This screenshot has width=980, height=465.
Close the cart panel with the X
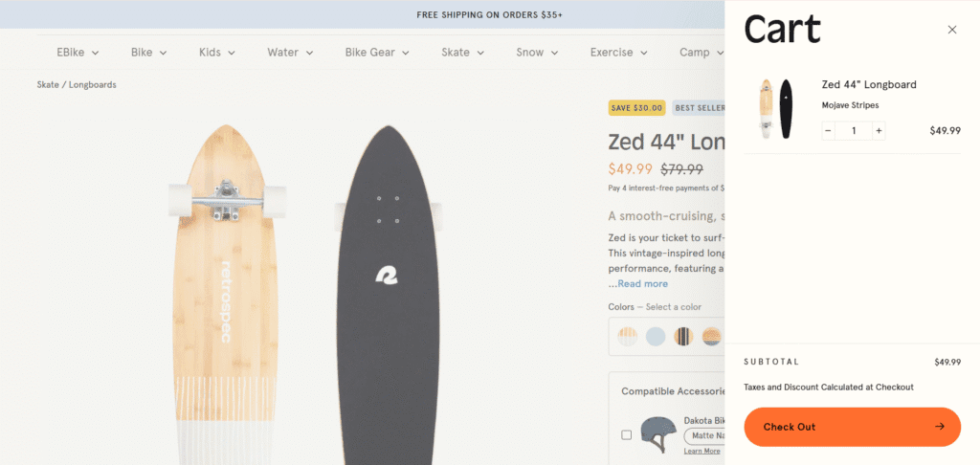click(951, 30)
